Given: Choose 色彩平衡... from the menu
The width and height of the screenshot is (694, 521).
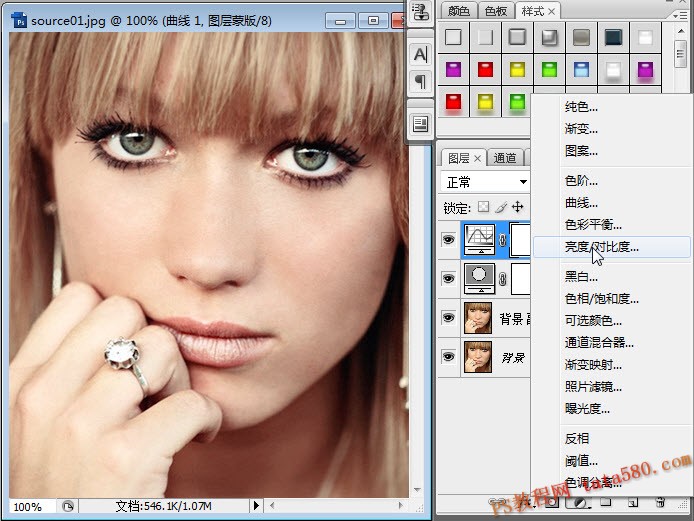Looking at the screenshot, I should [x=612, y=224].
